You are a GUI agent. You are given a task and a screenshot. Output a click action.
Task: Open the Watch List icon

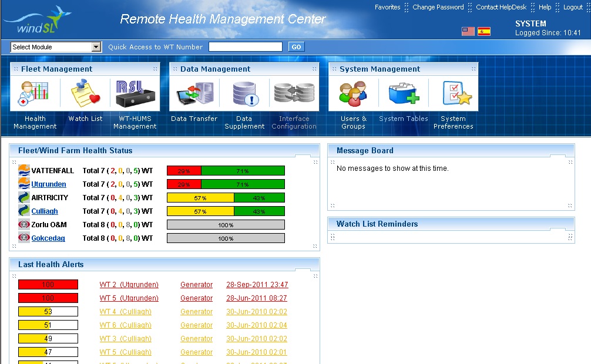(x=85, y=93)
